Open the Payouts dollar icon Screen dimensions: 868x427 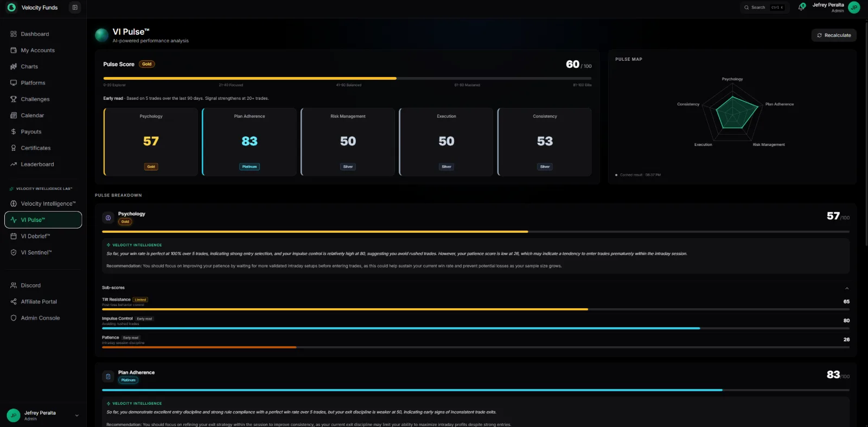tap(14, 132)
